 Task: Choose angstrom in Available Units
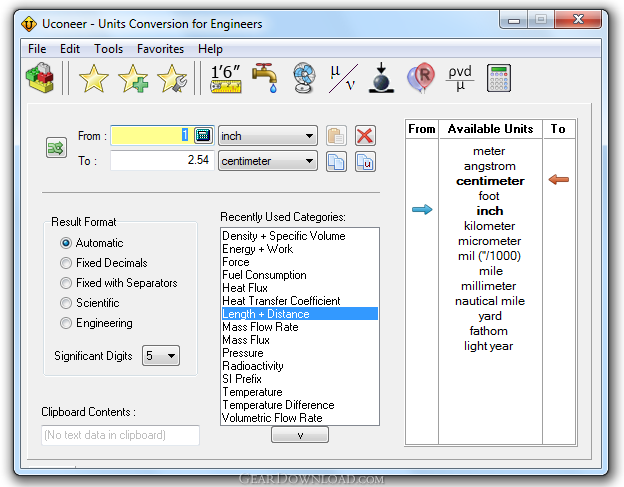[x=489, y=166]
